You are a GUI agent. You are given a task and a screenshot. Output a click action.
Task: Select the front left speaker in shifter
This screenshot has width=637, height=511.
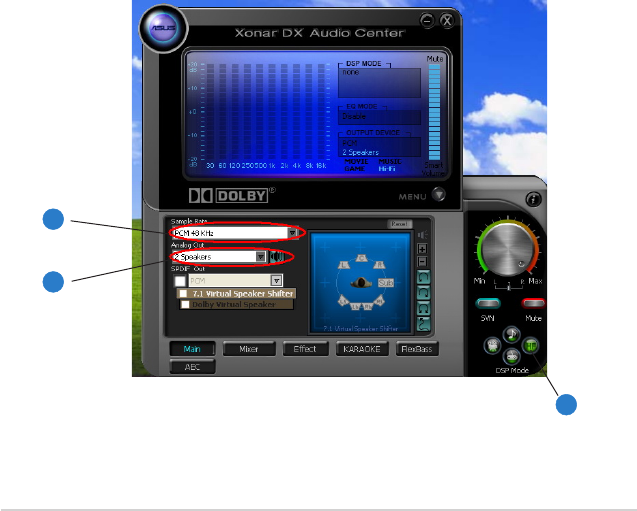point(344,265)
